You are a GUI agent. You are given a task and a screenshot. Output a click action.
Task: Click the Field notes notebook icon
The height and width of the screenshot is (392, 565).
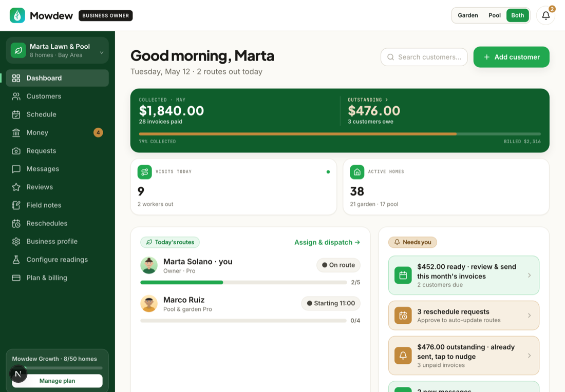coord(16,205)
